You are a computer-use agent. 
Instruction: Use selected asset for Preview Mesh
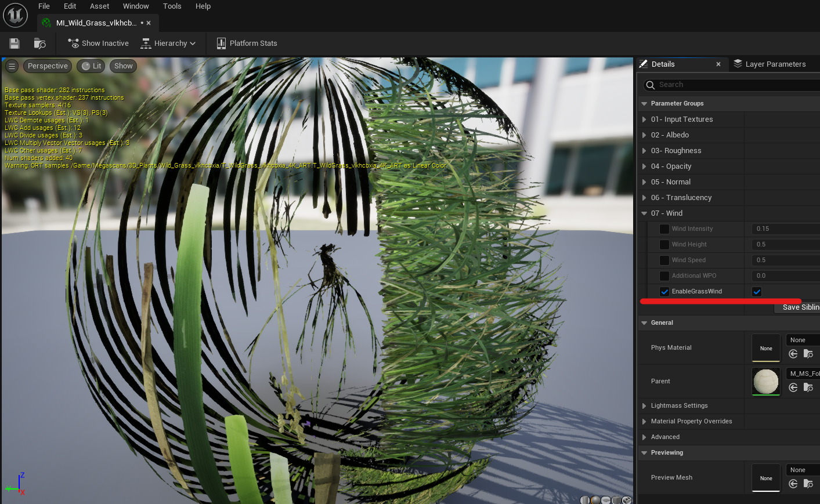793,484
